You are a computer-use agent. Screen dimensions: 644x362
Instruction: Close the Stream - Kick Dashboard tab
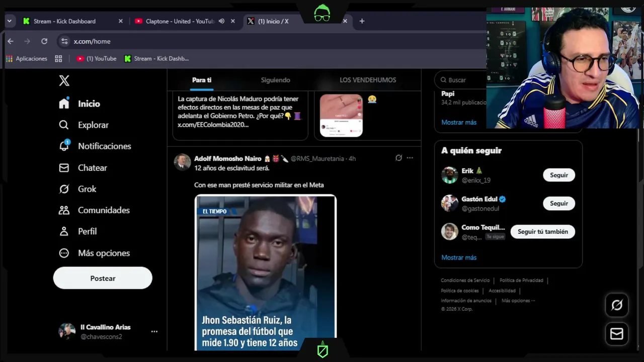point(120,21)
